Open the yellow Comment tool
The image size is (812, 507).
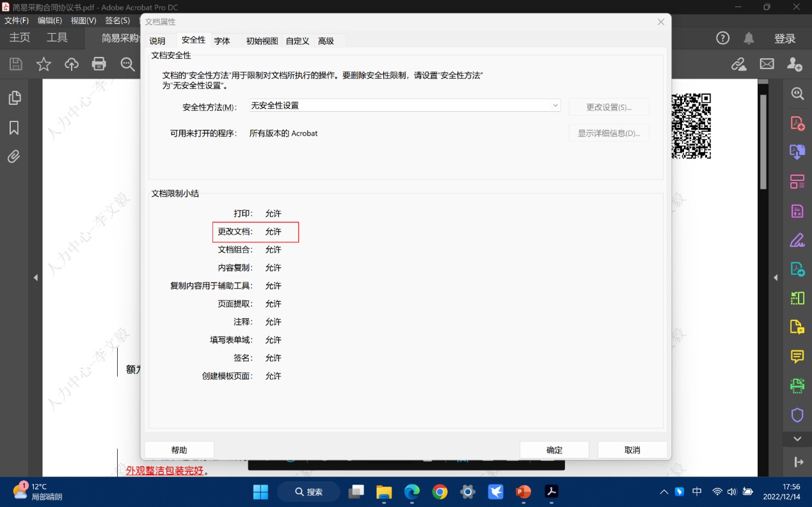(797, 356)
